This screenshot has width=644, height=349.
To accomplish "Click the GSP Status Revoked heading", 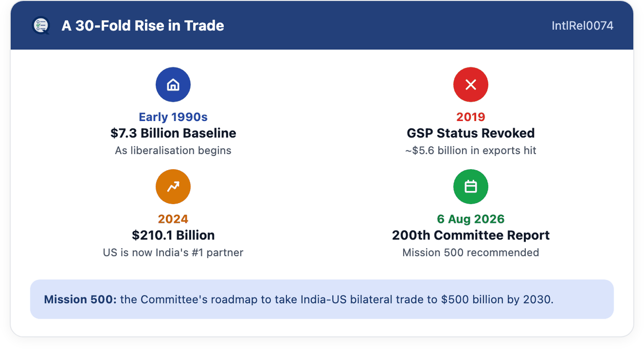I will pyautogui.click(x=471, y=133).
